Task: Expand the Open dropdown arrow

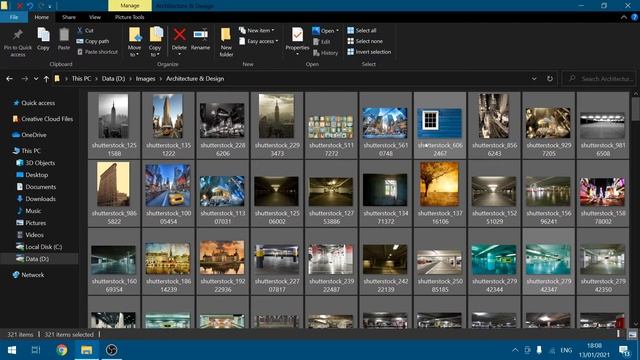Action: (x=337, y=31)
